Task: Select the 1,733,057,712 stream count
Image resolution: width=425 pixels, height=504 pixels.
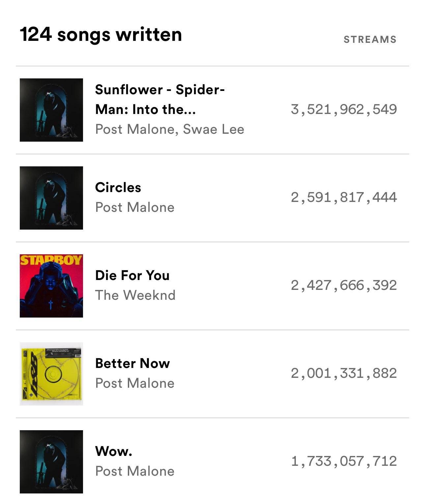Action: pyautogui.click(x=344, y=461)
